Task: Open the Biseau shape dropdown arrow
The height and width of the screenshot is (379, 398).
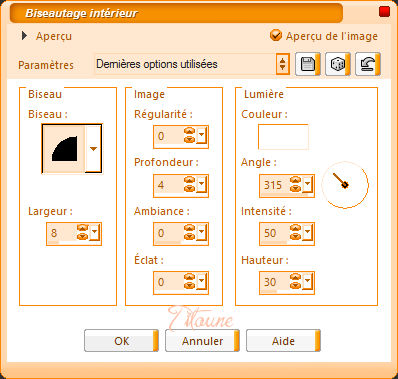Action: click(x=93, y=149)
